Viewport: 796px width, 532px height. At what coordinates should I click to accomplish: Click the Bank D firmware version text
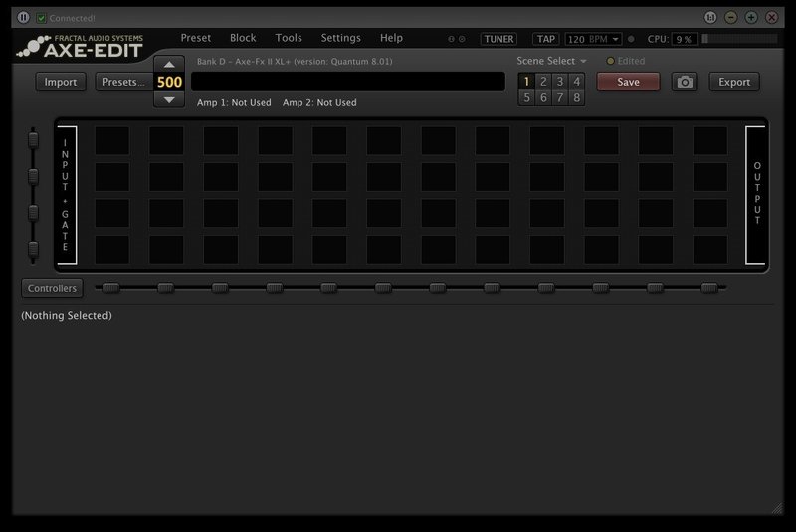295,62
